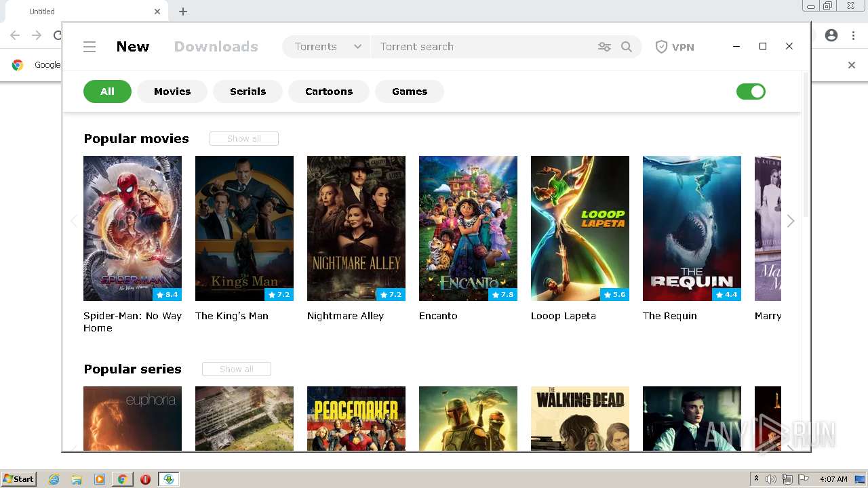Click the show desktop button in tray

pyautogui.click(x=861, y=479)
